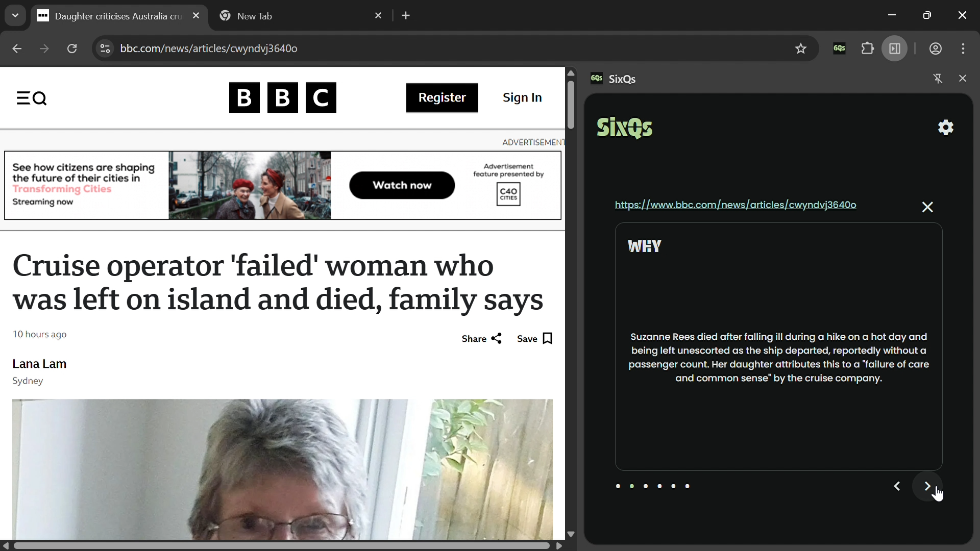Go to previous SixQs question card
Screen dimensions: 980x551
coord(897,487)
